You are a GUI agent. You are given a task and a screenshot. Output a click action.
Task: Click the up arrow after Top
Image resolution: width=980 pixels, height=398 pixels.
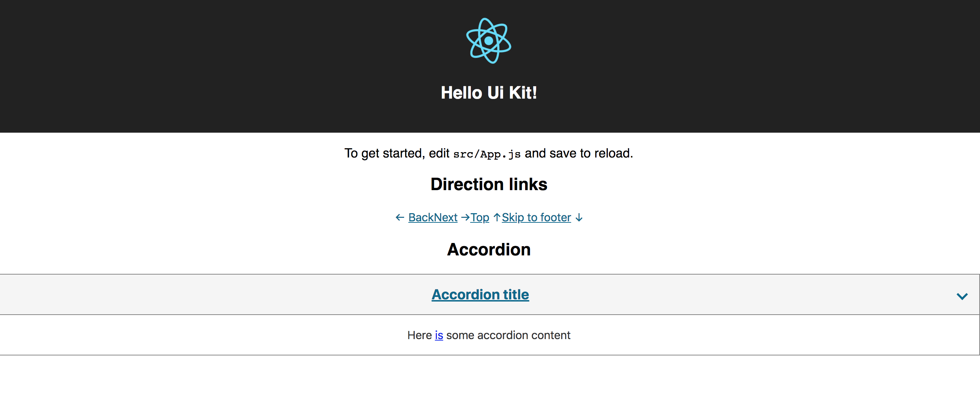[x=496, y=217]
